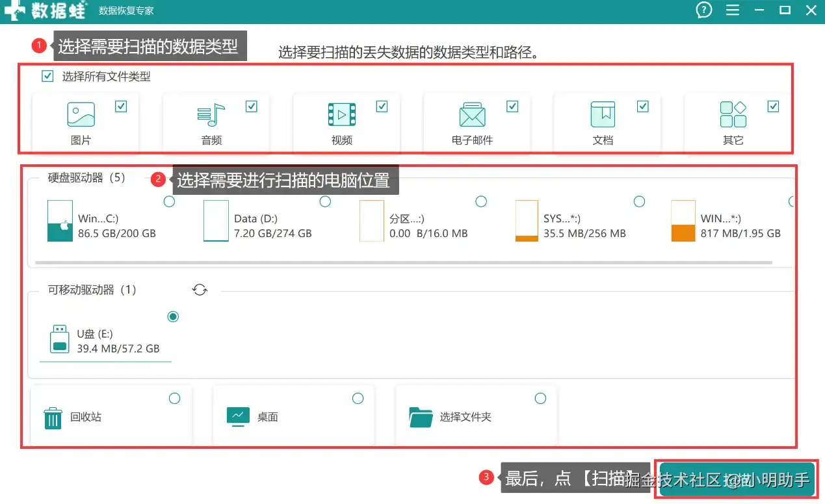
Task: Toggle 选择所有文件类型 checkbox
Action: (47, 76)
